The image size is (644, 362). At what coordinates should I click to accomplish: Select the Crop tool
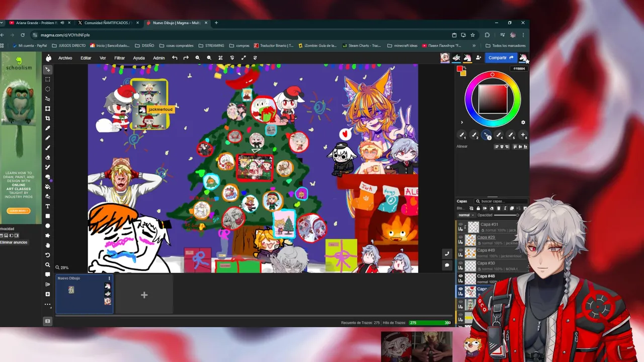(x=48, y=118)
